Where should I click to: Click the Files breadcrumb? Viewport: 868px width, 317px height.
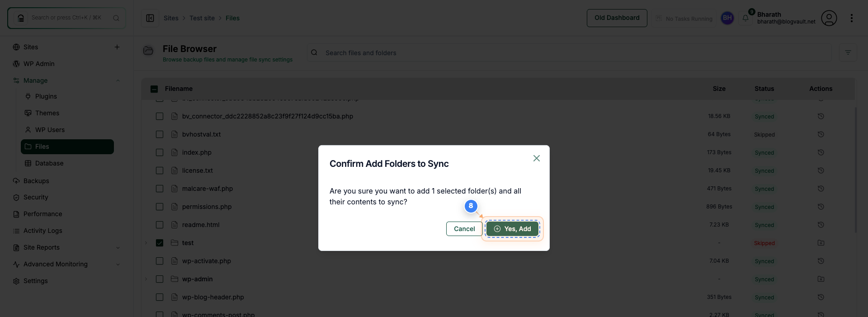(232, 18)
